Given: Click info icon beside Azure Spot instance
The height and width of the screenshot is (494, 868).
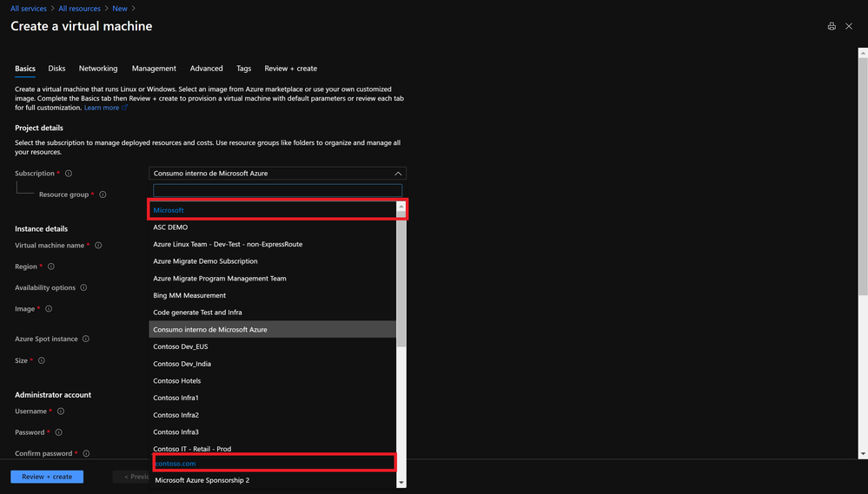Looking at the screenshot, I should pos(86,339).
